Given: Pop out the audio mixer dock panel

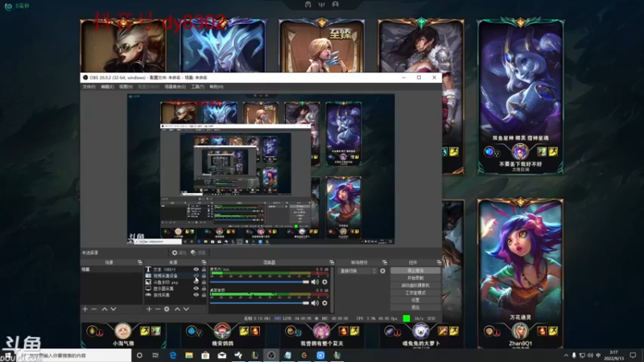Looking at the screenshot, I should click(x=332, y=262).
